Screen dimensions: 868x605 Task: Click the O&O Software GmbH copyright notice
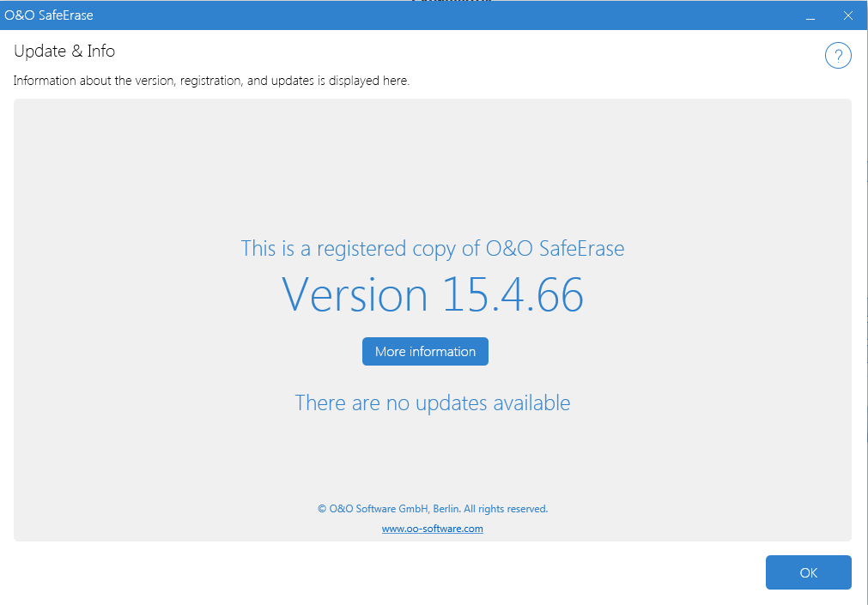(x=433, y=509)
